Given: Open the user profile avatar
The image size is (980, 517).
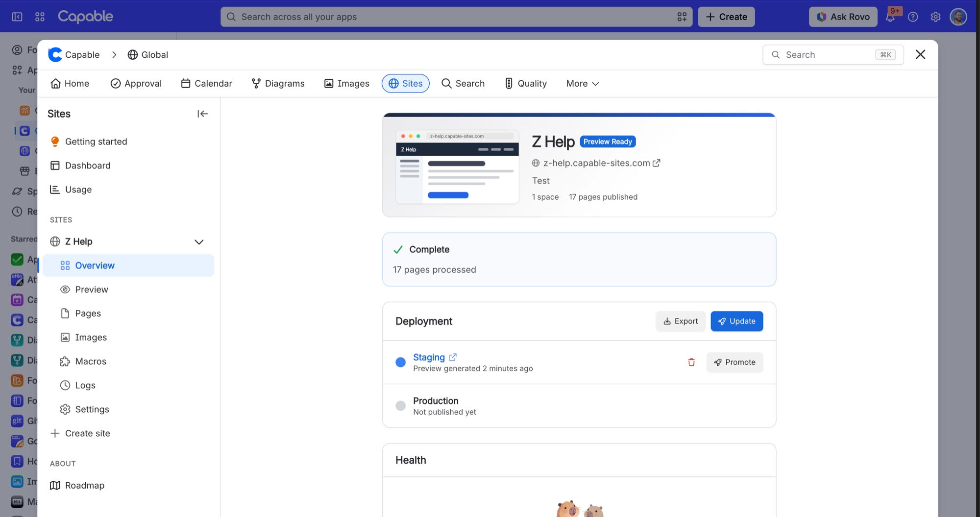Looking at the screenshot, I should 958,17.
